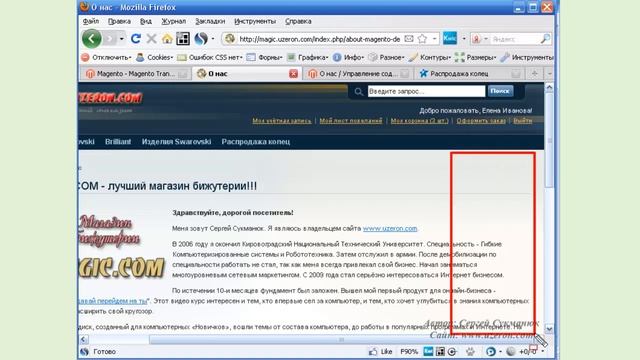The height and width of the screenshot is (360, 640).
Task: Open the Моя учётная запись link
Action: [282, 121]
